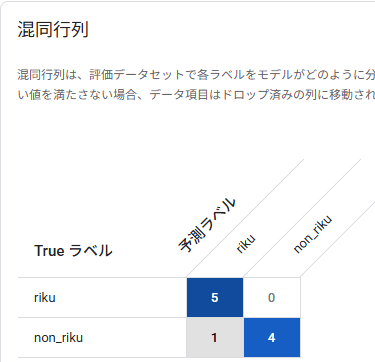The width and height of the screenshot is (375, 362).
Task: Click データ項目 in the description text
Action: click(x=179, y=95)
